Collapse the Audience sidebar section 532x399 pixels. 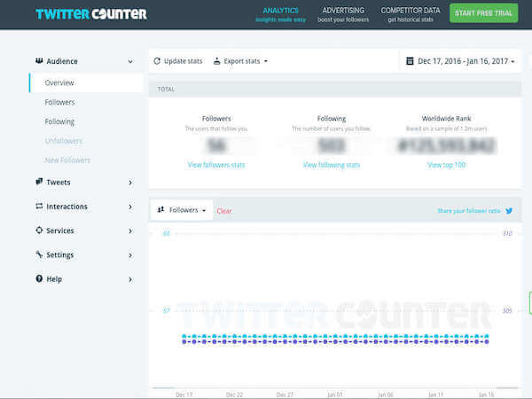click(x=129, y=61)
